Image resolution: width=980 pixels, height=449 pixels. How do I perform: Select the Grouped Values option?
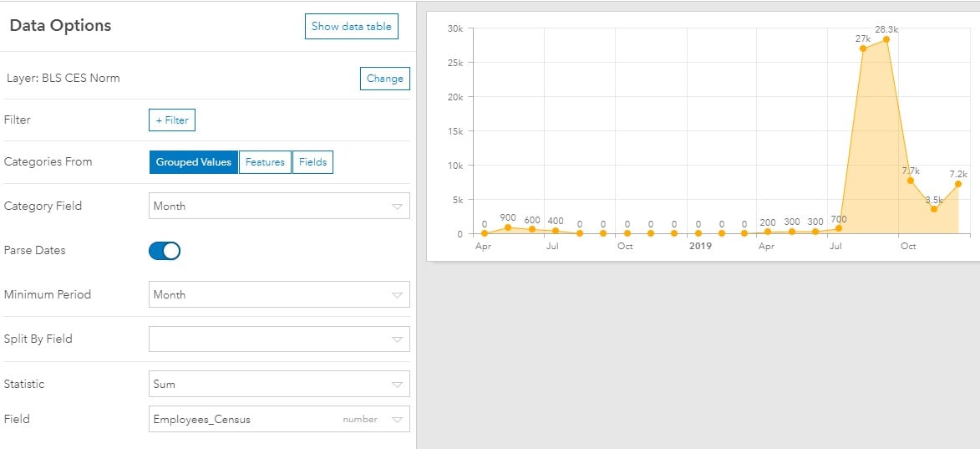193,162
